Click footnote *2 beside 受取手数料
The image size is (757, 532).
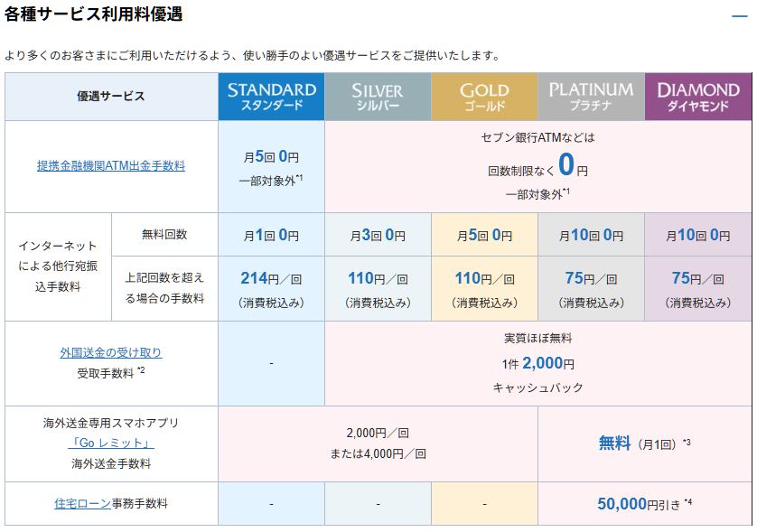point(141,370)
